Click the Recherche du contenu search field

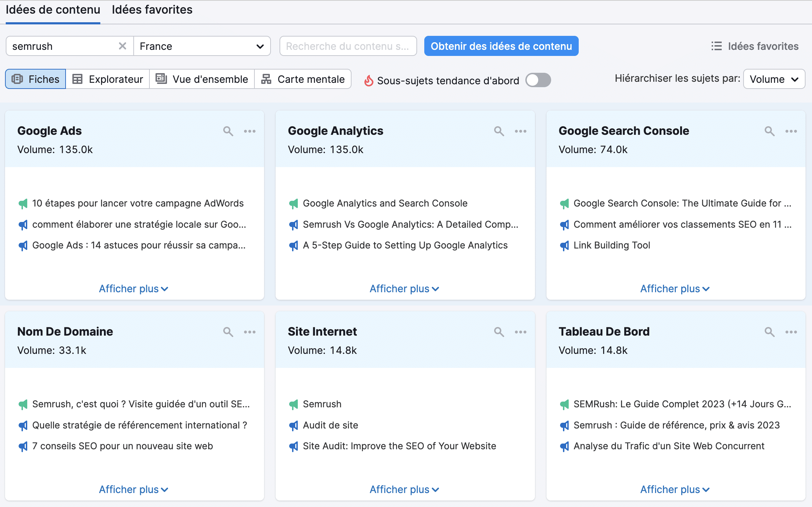[x=348, y=46]
